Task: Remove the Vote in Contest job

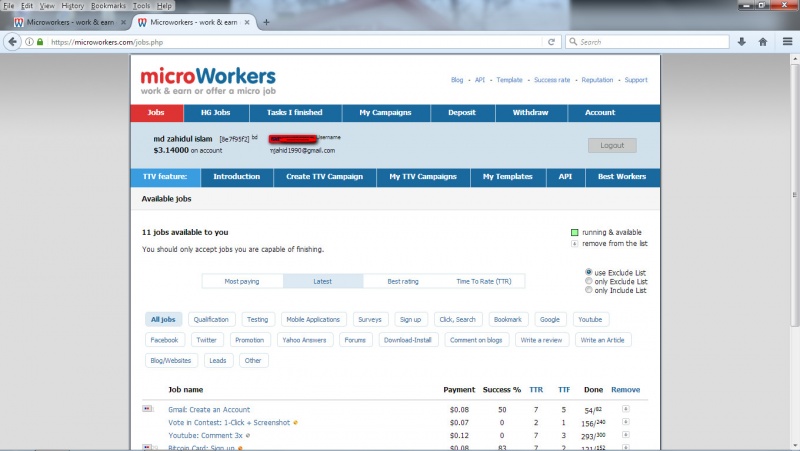Action: (626, 422)
